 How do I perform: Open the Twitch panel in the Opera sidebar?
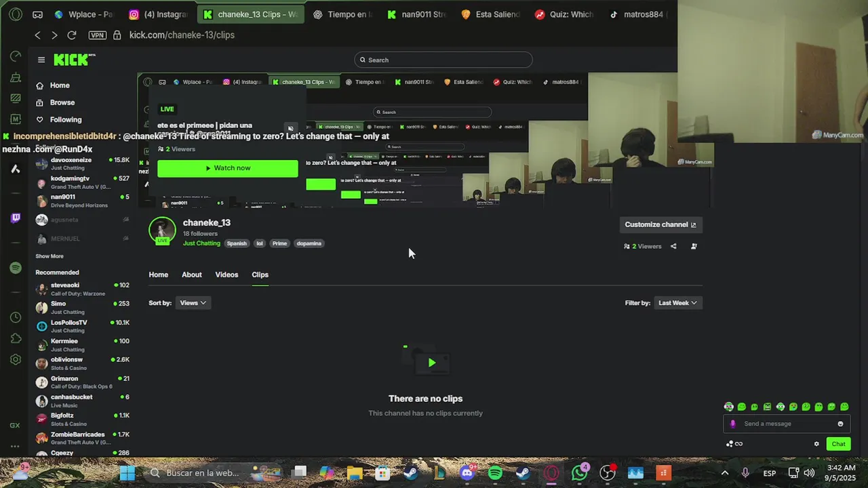pyautogui.click(x=15, y=218)
